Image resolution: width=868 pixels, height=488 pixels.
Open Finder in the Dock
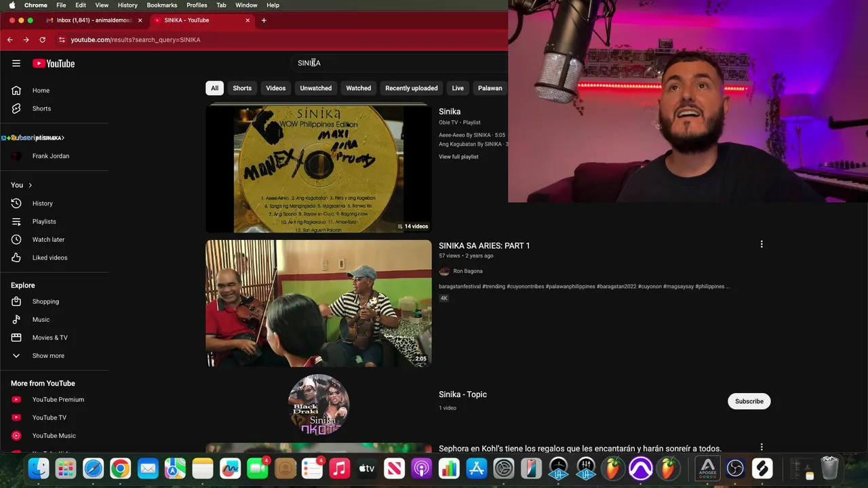pos(39,468)
